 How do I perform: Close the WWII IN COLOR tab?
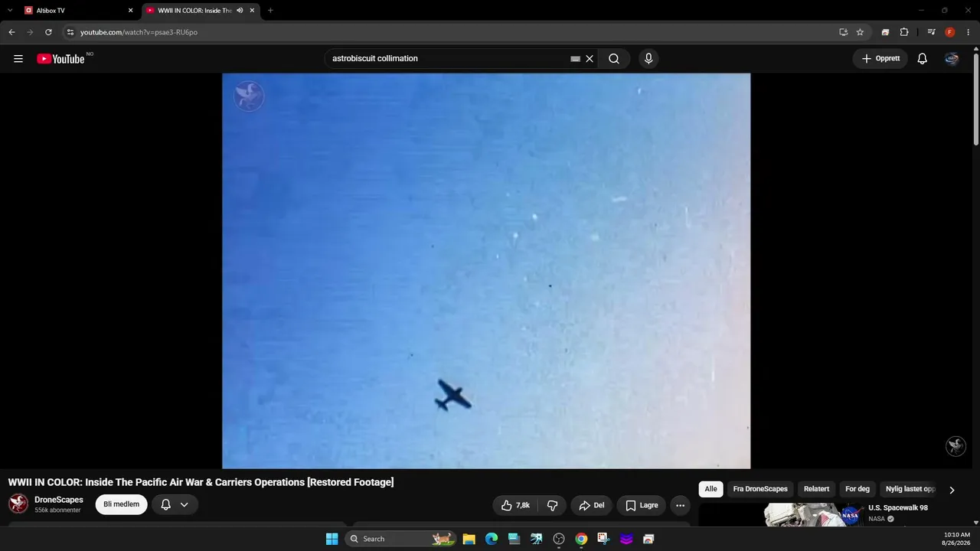tap(252, 11)
